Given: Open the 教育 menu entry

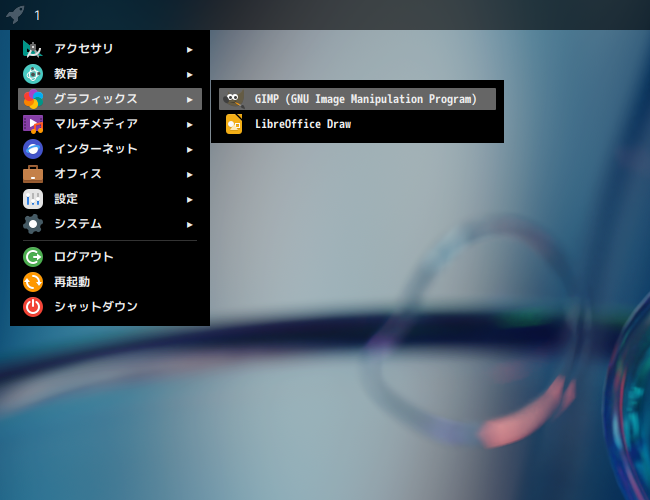Looking at the screenshot, I should (x=110, y=74).
